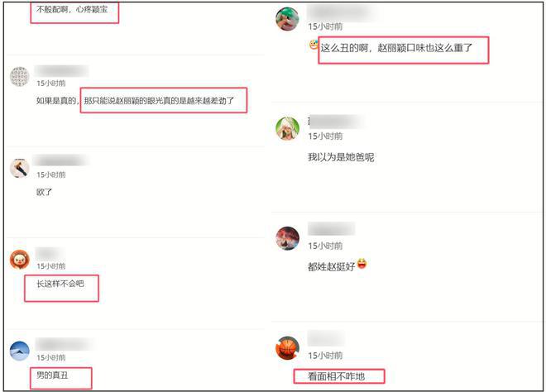Open the white-haired anime girl avatar
The image size is (546, 392).
(x=287, y=128)
